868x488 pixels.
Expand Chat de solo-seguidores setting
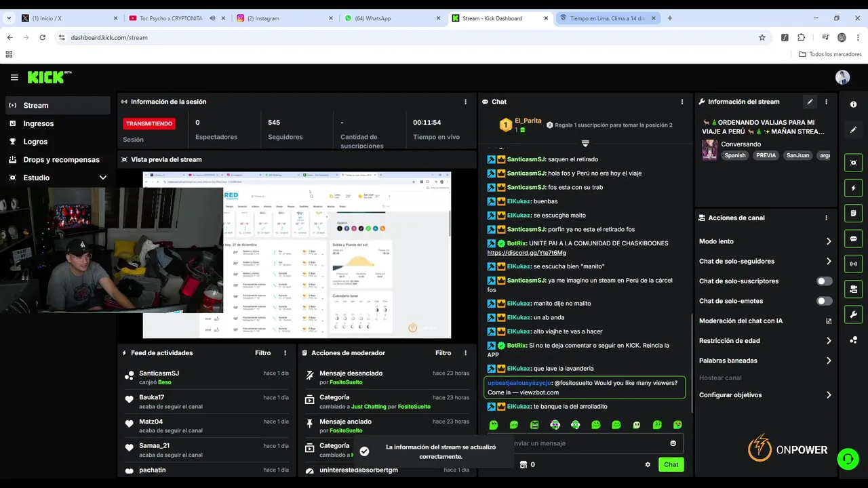[x=765, y=261]
